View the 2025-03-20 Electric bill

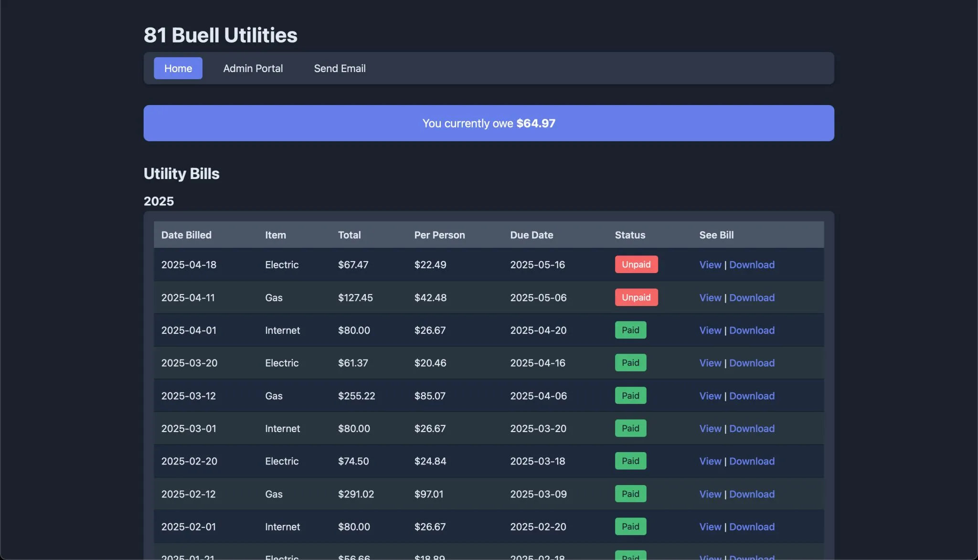tap(710, 363)
